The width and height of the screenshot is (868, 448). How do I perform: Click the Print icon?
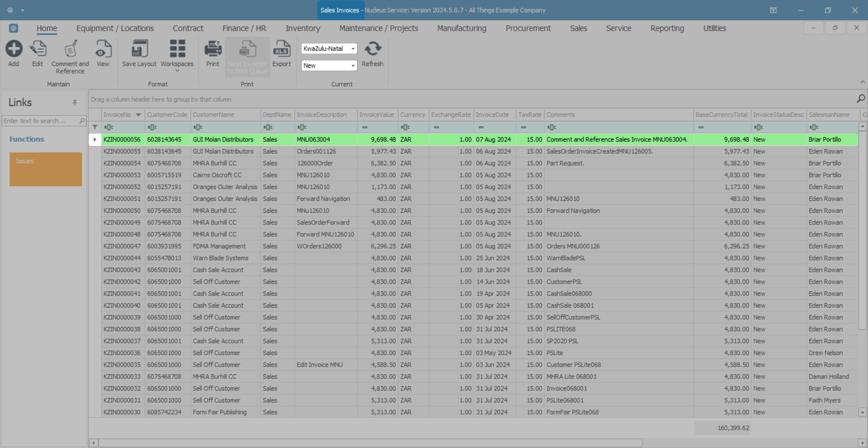point(212,49)
